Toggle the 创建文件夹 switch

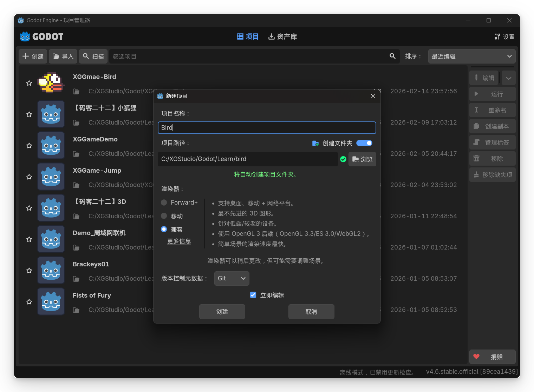tap(364, 143)
